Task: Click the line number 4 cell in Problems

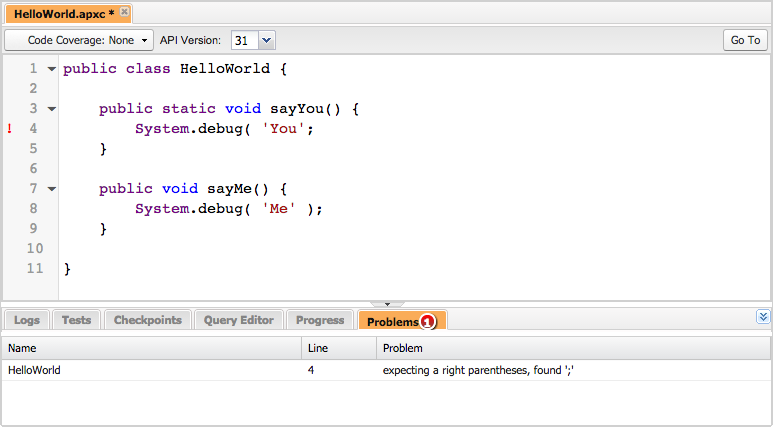Action: tap(311, 370)
